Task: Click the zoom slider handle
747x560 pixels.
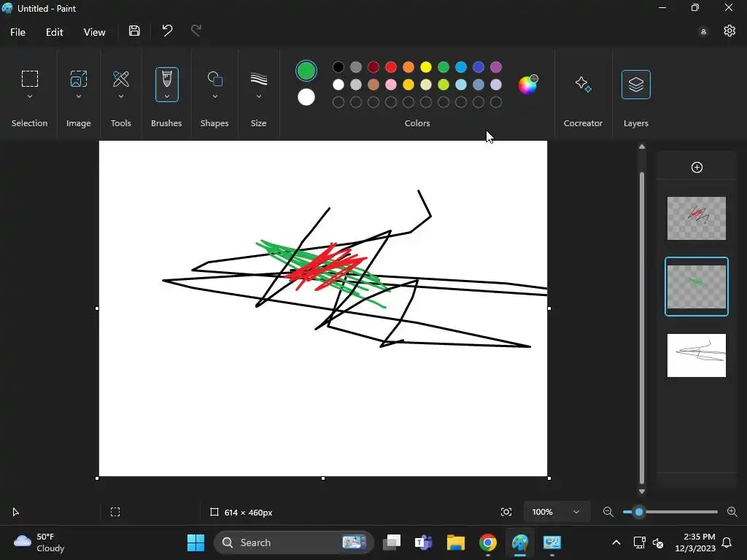Action: tap(639, 512)
